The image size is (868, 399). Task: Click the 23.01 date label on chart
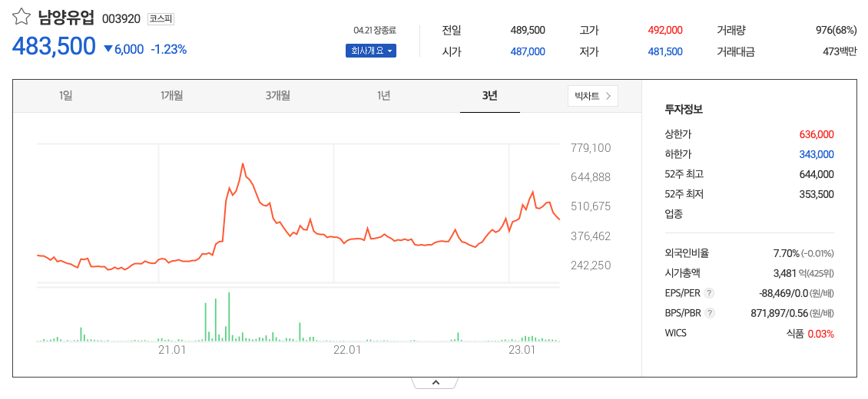(522, 350)
